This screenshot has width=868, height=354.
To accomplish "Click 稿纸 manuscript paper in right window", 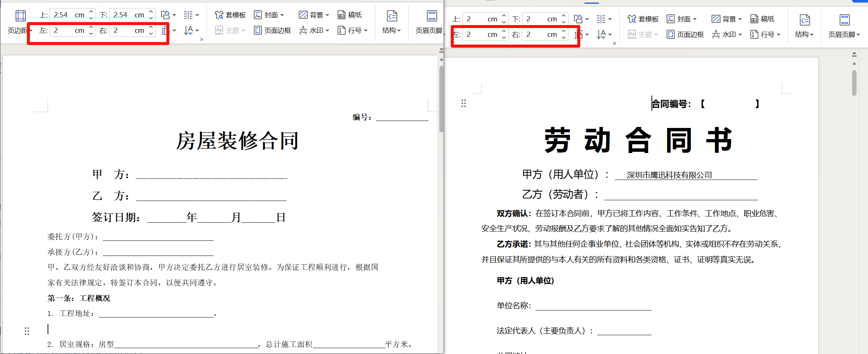I will click(x=762, y=19).
